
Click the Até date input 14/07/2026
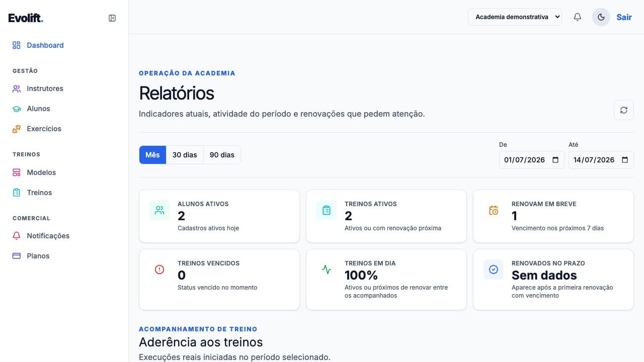[x=601, y=160]
